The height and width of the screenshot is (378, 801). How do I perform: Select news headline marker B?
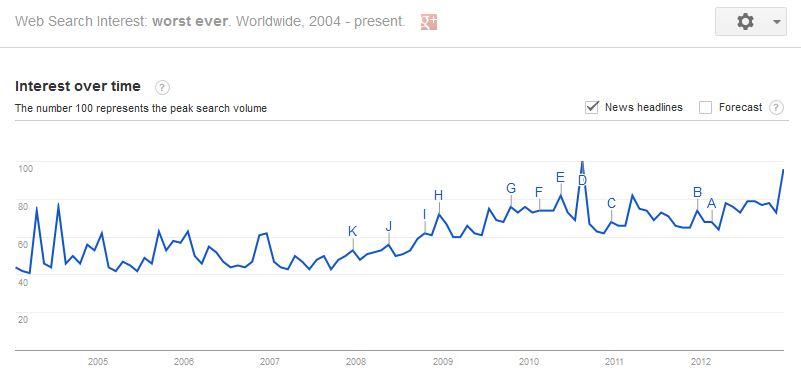pyautogui.click(x=697, y=192)
